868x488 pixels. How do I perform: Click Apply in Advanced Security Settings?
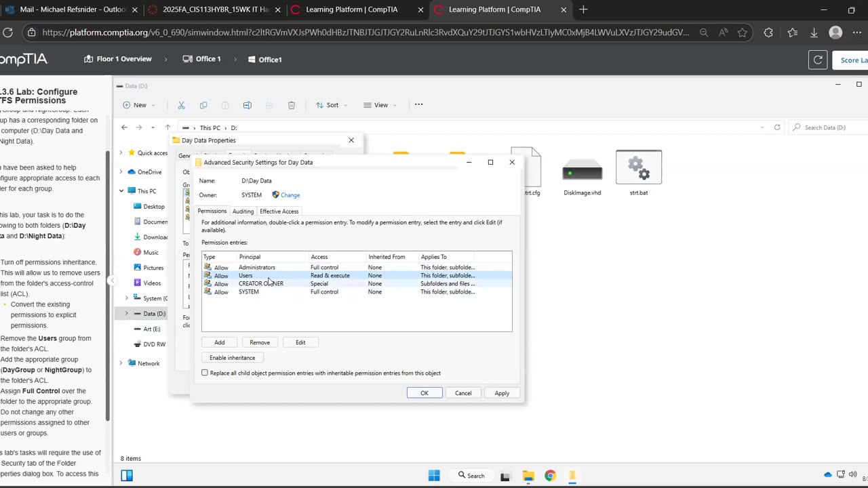(502, 393)
